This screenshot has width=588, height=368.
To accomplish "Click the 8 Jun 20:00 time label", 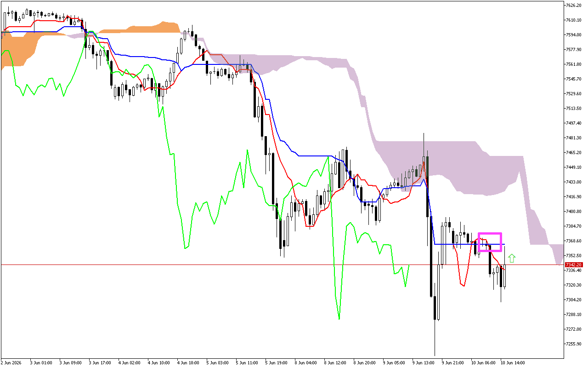I will pyautogui.click(x=364, y=363).
